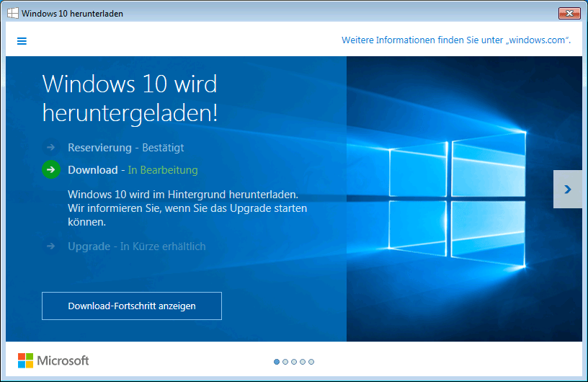Click the green Download arrow icon

tap(51, 169)
